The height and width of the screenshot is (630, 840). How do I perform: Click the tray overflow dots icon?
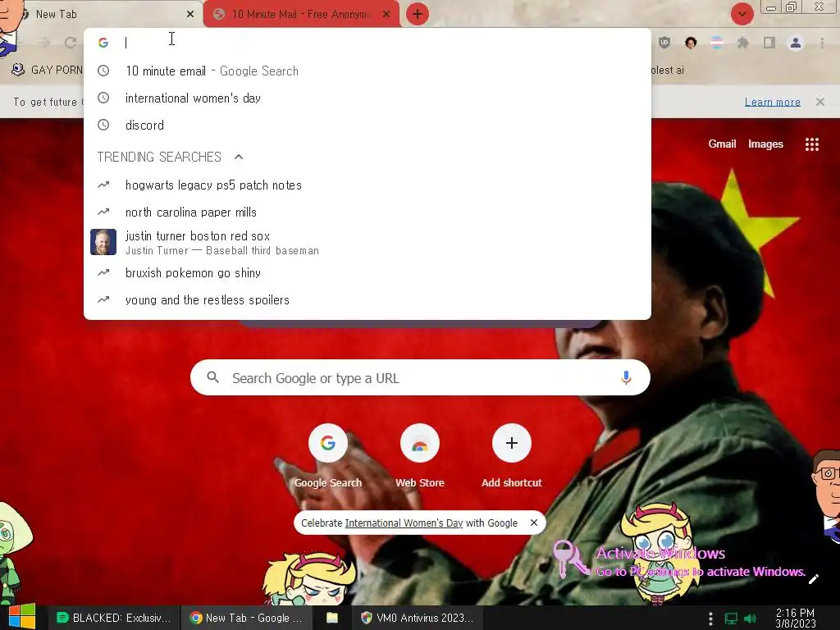(x=710, y=619)
